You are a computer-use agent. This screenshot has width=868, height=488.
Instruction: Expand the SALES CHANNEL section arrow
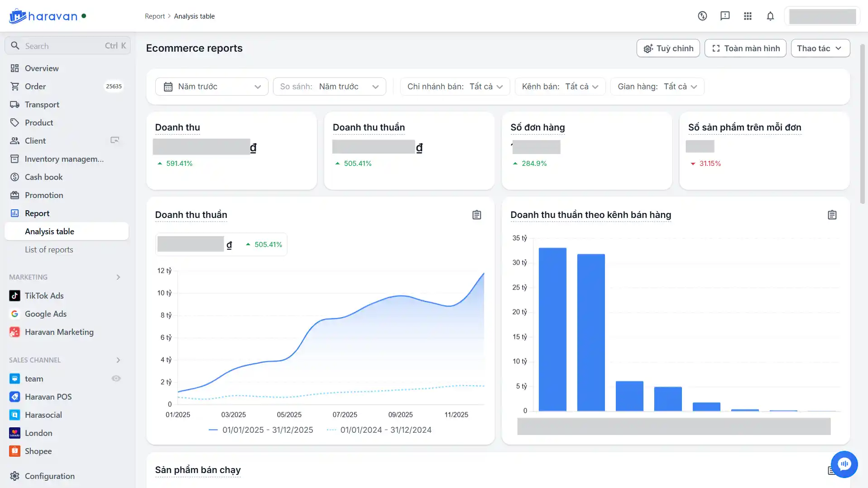[118, 360]
